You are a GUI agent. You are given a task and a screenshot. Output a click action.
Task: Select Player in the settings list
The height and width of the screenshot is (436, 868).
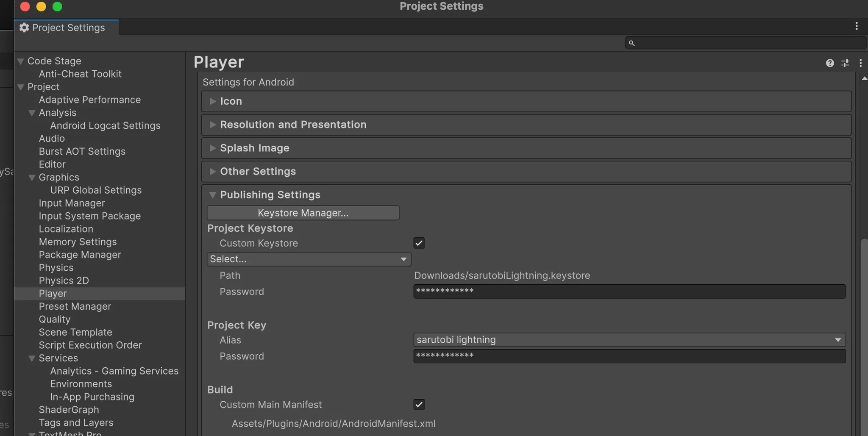click(100, 294)
